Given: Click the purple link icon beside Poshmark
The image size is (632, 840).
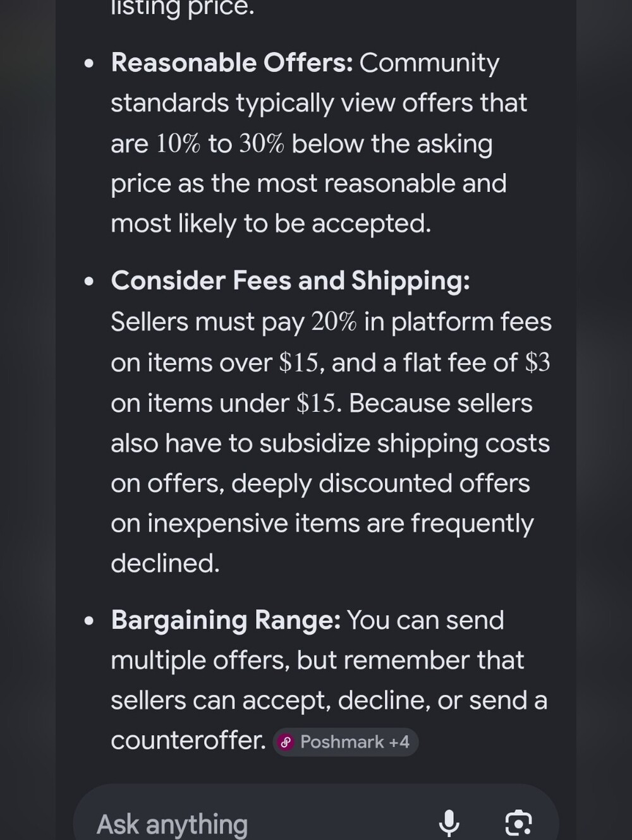Looking at the screenshot, I should coord(286,742).
